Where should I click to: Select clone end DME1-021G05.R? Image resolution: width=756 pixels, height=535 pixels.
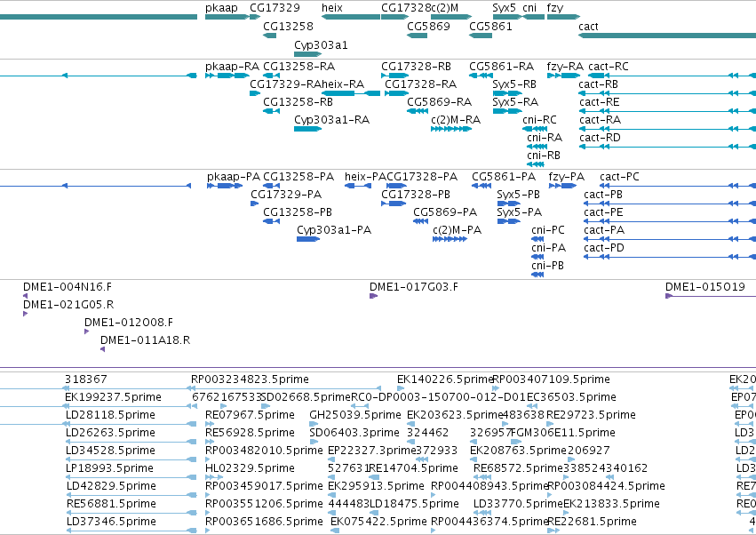pyautogui.click(x=26, y=314)
